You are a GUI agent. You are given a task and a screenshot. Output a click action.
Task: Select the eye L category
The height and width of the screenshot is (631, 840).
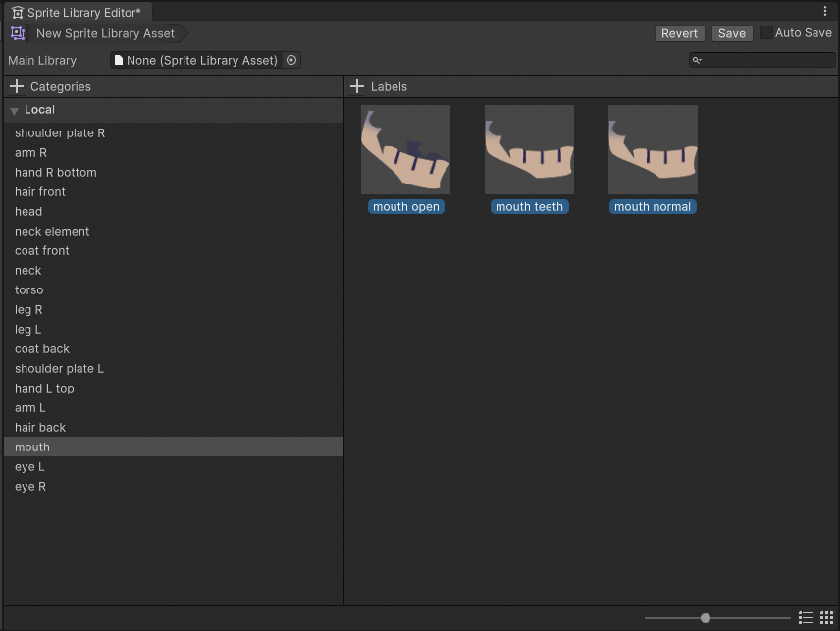[x=29, y=466]
